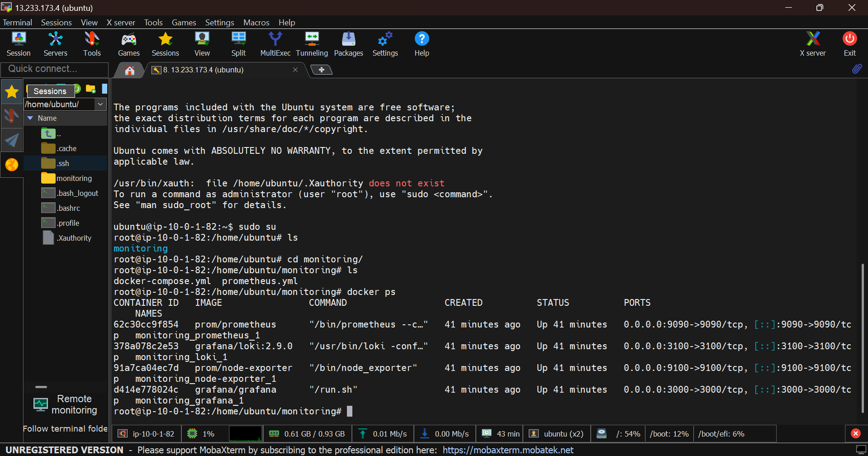This screenshot has width=868, height=456.
Task: Click the disk usage icon in status bar
Action: 602,433
